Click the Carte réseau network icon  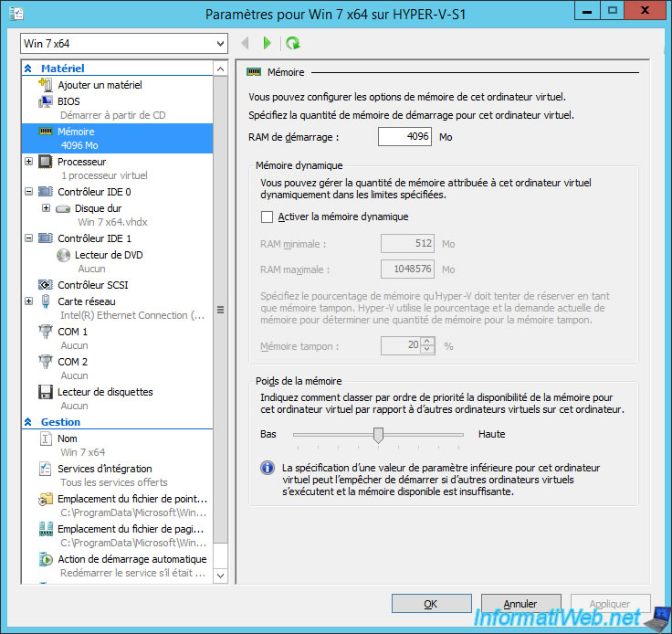coord(46,301)
